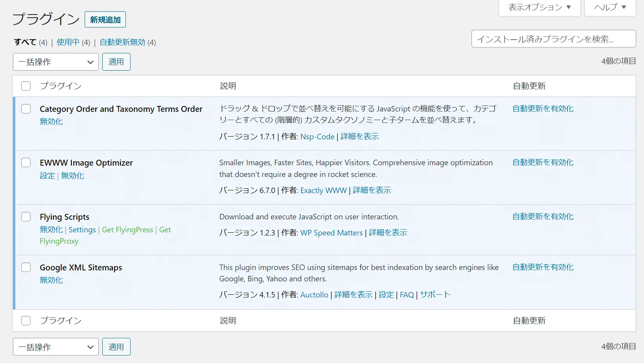Select the EWWW Image Optimizer plugin checkbox

pyautogui.click(x=26, y=162)
